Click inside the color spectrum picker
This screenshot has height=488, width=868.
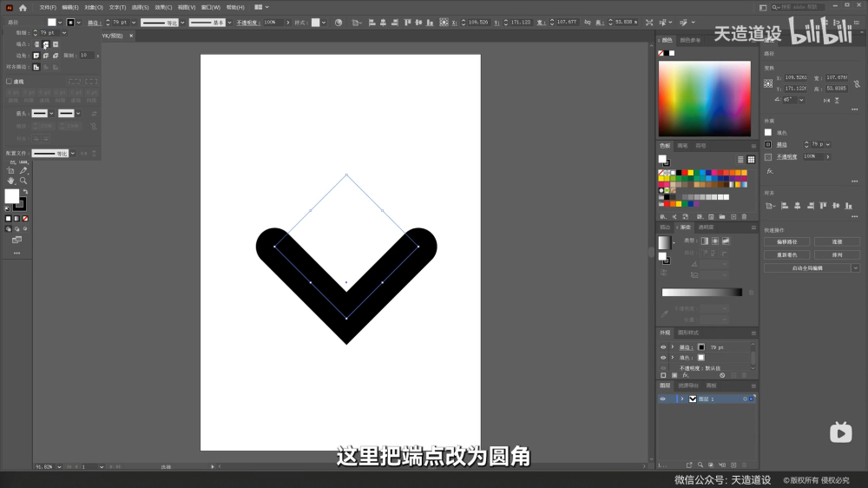(x=705, y=99)
